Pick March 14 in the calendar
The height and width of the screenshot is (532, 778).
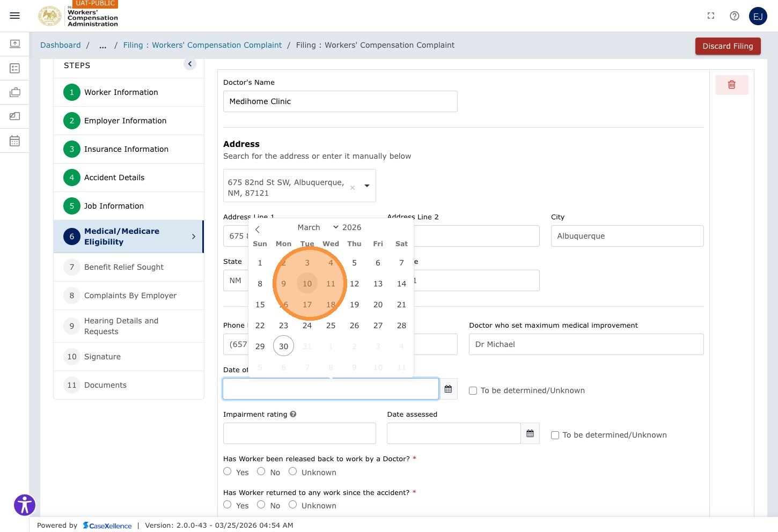pos(401,284)
